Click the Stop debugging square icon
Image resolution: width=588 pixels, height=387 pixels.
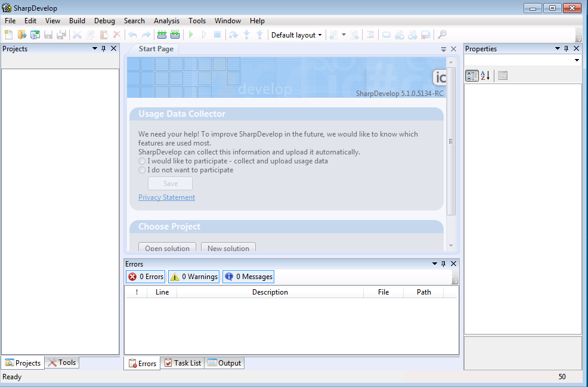point(217,35)
